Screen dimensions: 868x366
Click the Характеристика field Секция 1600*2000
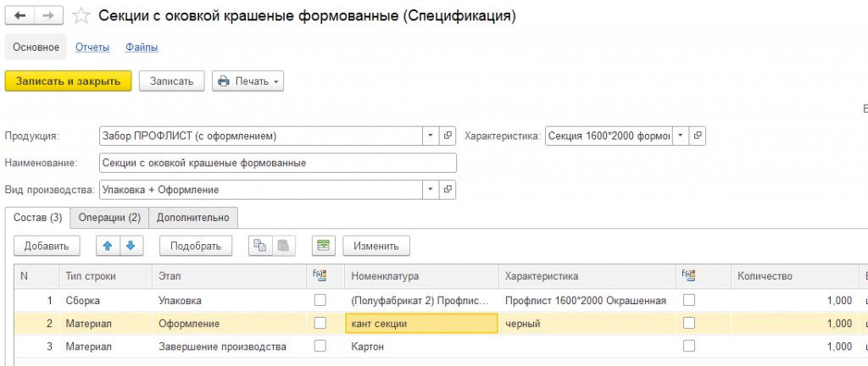(x=609, y=136)
